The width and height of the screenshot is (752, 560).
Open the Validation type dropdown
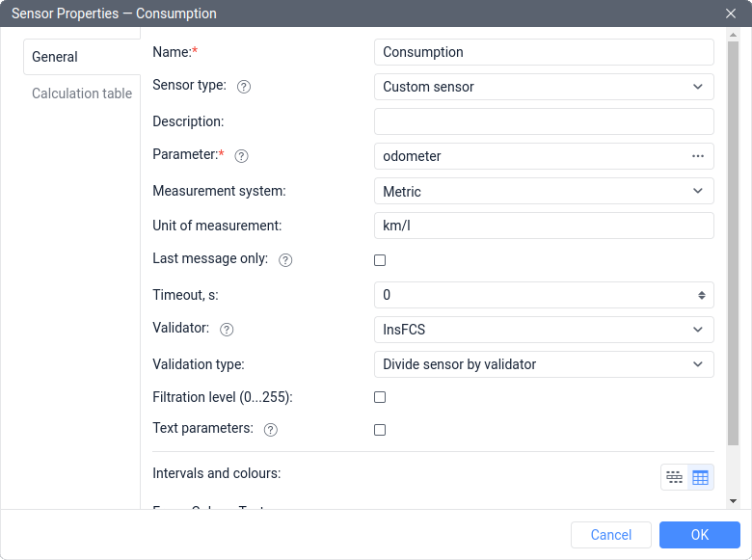tap(543, 364)
